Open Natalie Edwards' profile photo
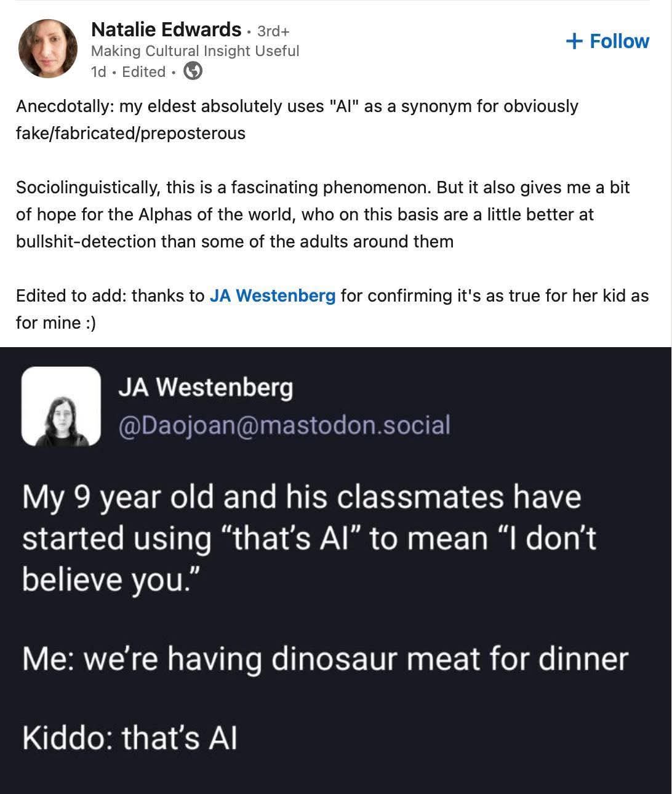 (x=48, y=49)
